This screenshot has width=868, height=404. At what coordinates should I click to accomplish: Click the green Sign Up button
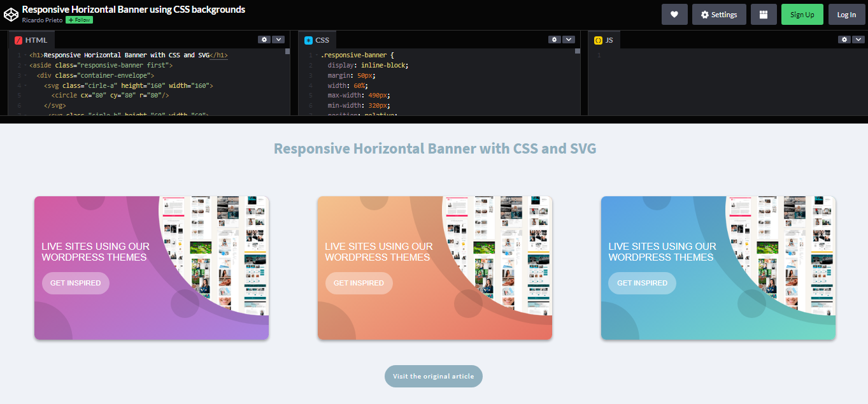[x=802, y=14]
